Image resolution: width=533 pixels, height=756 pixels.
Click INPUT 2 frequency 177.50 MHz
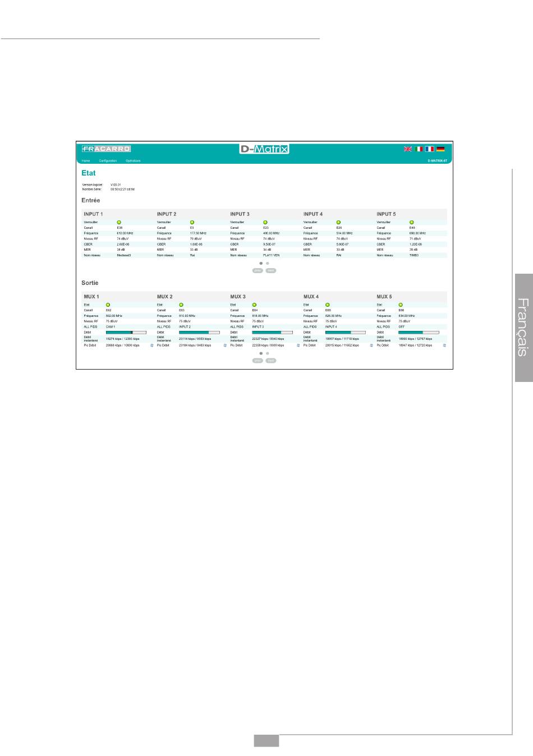(199, 233)
